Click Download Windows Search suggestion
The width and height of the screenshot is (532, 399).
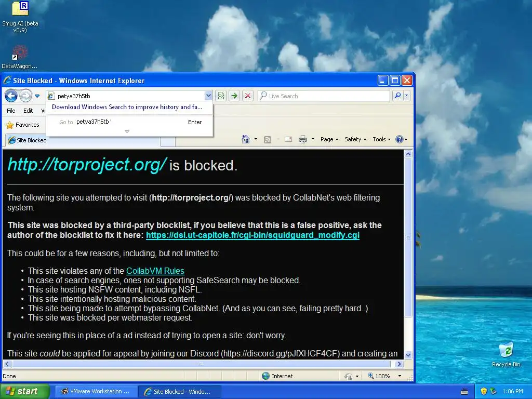pos(127,107)
